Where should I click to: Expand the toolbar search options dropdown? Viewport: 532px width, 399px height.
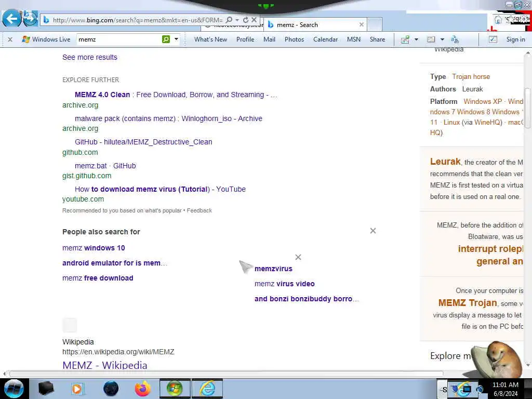click(x=177, y=39)
